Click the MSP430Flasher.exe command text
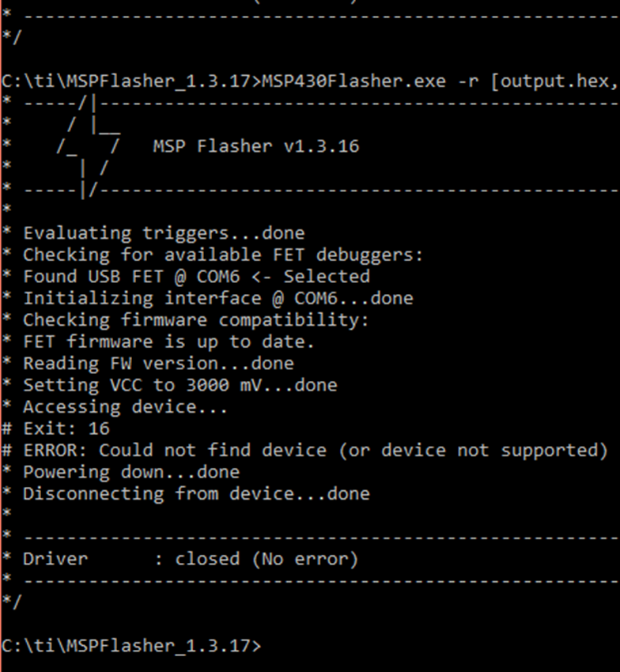Viewport: 620px width, 672px height. coord(353,81)
